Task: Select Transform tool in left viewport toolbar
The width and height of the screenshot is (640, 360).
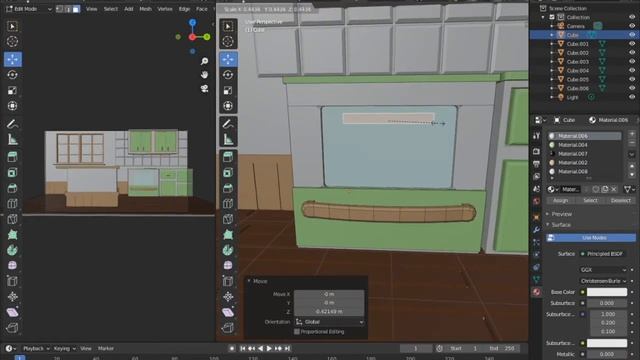Action: click(12, 106)
